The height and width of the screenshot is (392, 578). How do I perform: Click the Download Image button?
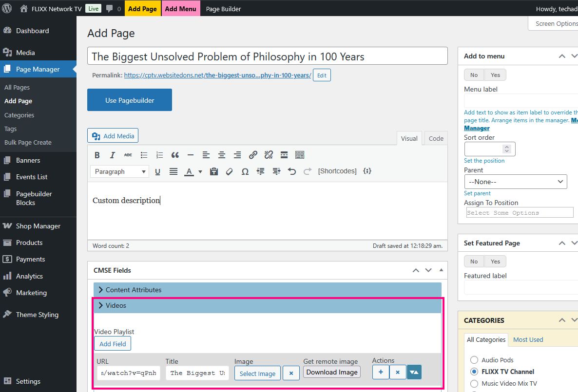[x=332, y=372]
